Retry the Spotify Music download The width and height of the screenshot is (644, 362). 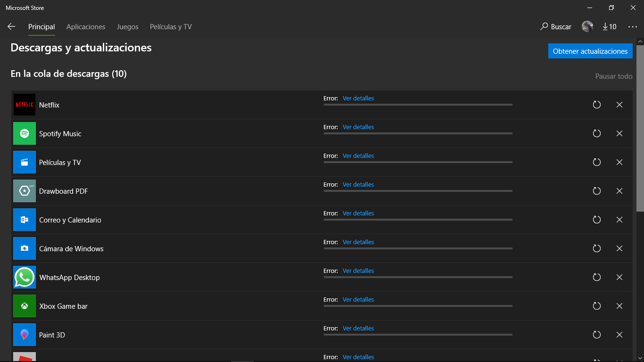click(x=597, y=133)
